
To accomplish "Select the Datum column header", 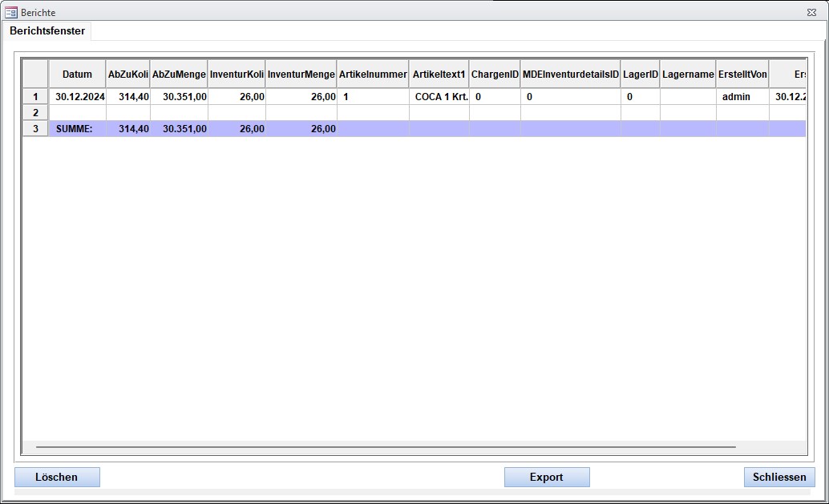I will (x=77, y=74).
